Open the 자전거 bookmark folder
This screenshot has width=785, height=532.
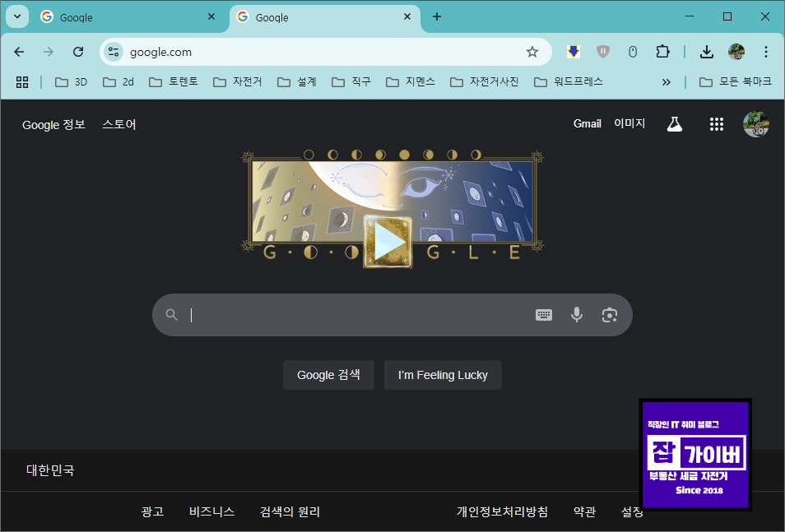(237, 81)
